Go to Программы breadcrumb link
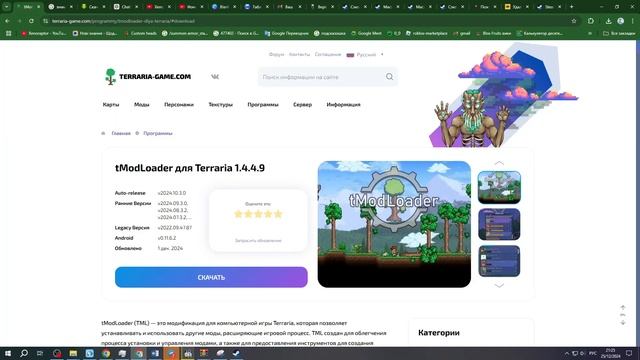 click(x=158, y=133)
